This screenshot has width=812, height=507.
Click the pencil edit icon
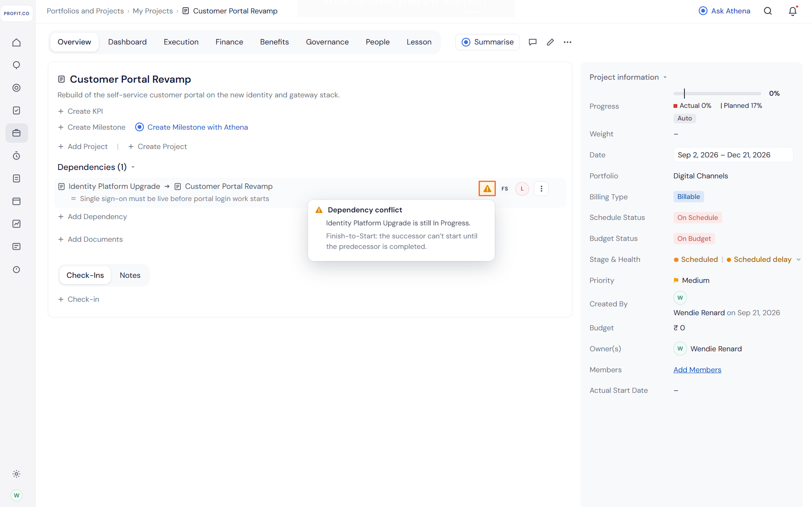550,42
